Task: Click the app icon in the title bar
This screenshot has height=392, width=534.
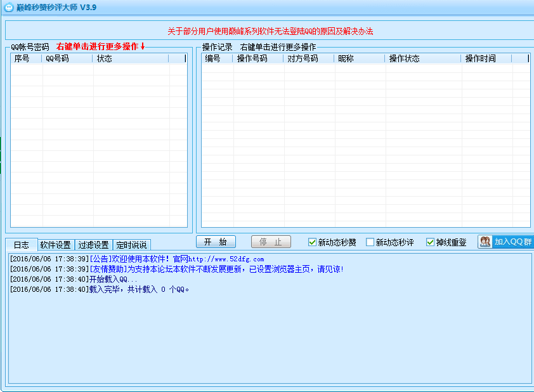Action: (9, 8)
